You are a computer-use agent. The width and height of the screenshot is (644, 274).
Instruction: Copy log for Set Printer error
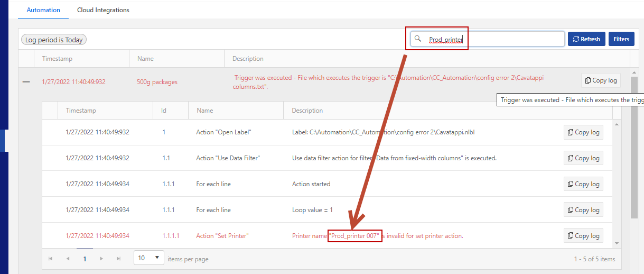click(x=583, y=236)
